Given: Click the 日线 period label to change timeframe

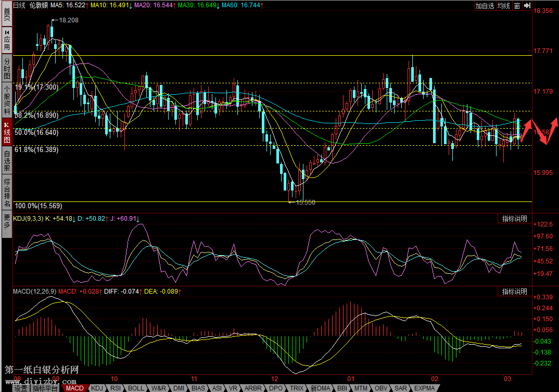Looking at the screenshot, I should [19, 5].
